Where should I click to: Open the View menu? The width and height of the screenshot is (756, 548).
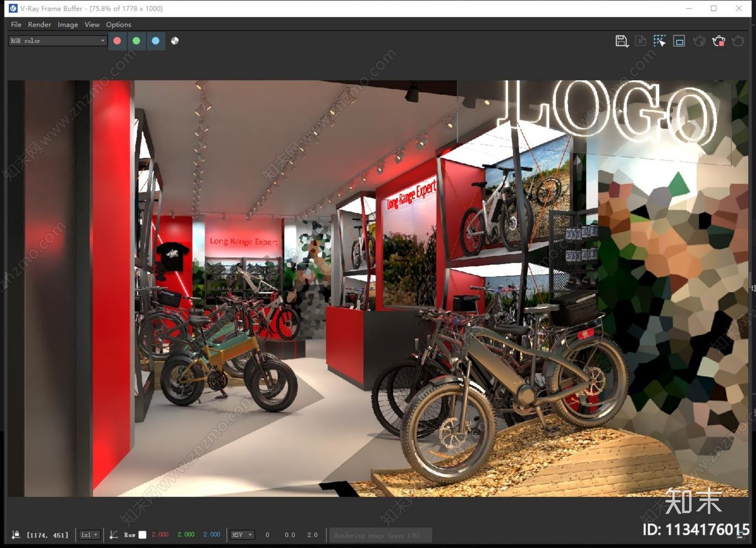click(92, 25)
